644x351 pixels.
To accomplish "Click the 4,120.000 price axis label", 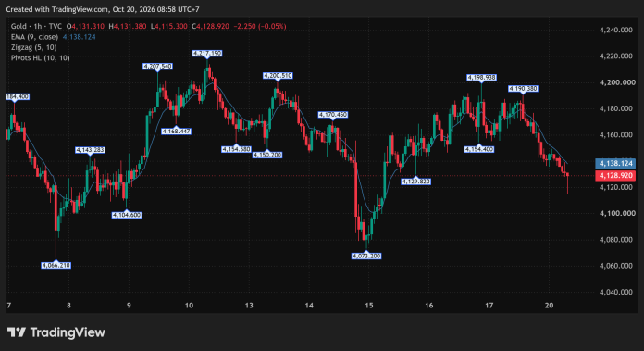I will (616, 187).
